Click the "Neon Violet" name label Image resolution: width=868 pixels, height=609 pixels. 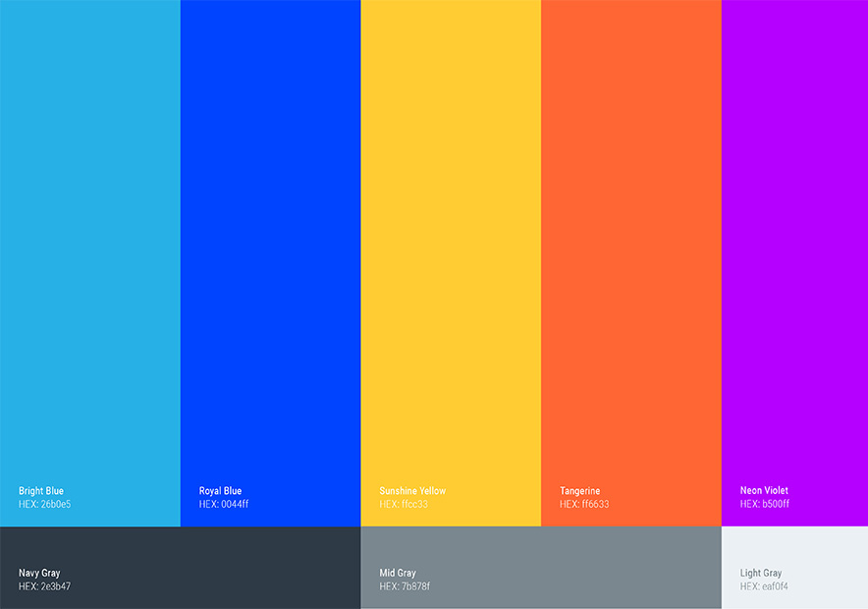764,490
